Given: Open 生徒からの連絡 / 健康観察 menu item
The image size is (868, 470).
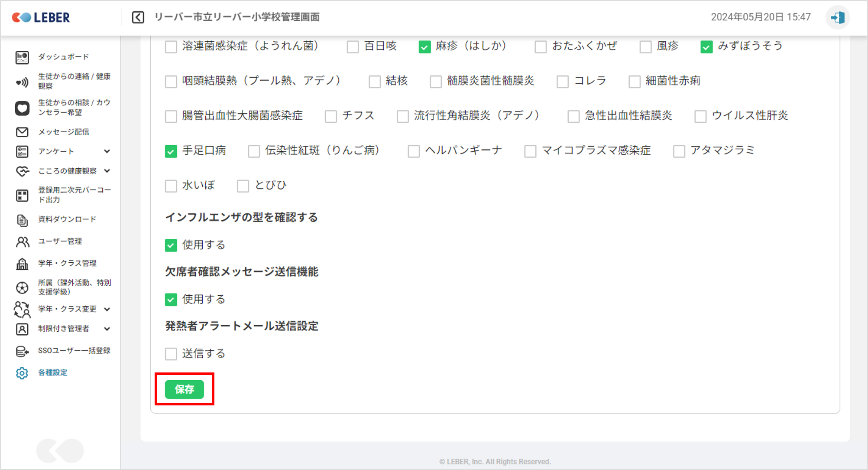Looking at the screenshot, I should pos(74,81).
